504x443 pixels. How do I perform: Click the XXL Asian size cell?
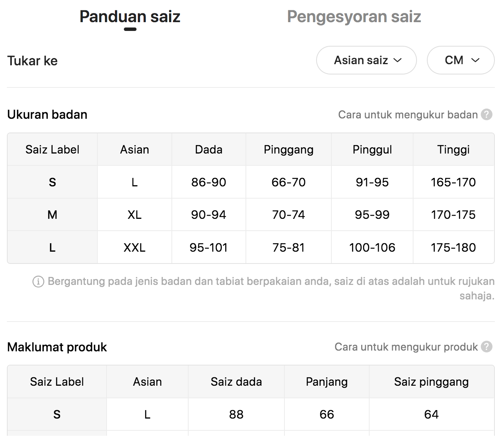134,247
